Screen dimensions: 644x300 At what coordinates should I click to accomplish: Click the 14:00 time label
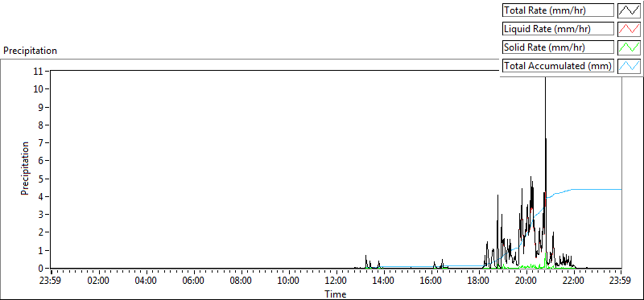pyautogui.click(x=383, y=282)
